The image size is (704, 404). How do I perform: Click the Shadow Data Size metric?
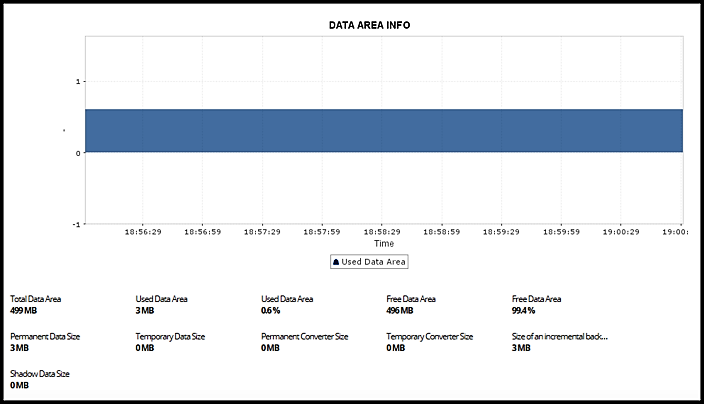click(x=40, y=379)
